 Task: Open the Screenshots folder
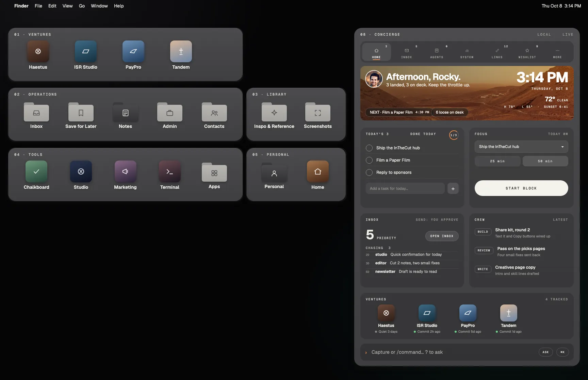coord(318,112)
